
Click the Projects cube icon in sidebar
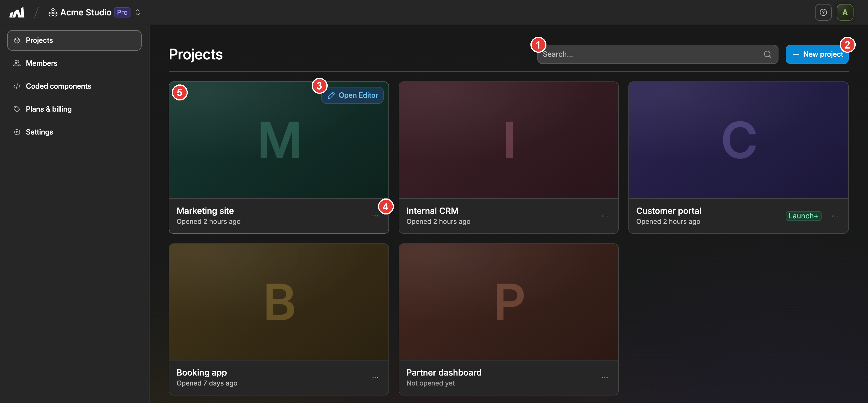click(17, 40)
